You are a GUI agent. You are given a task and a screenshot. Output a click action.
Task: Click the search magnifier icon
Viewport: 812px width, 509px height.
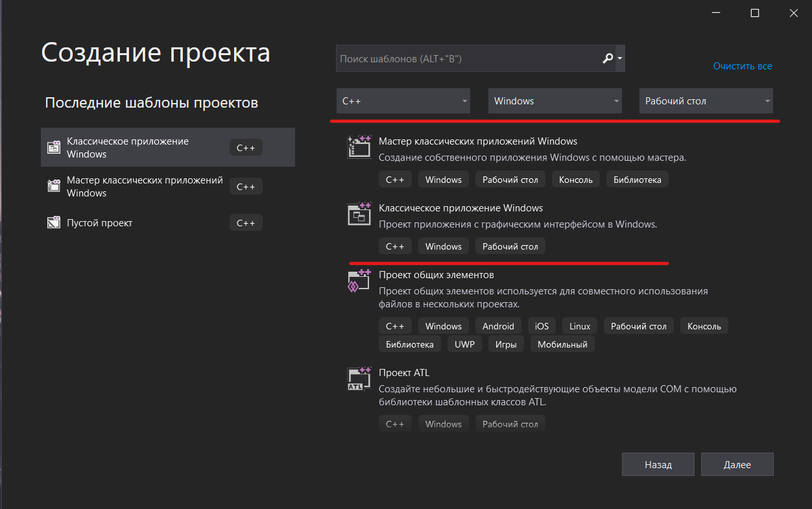point(608,58)
